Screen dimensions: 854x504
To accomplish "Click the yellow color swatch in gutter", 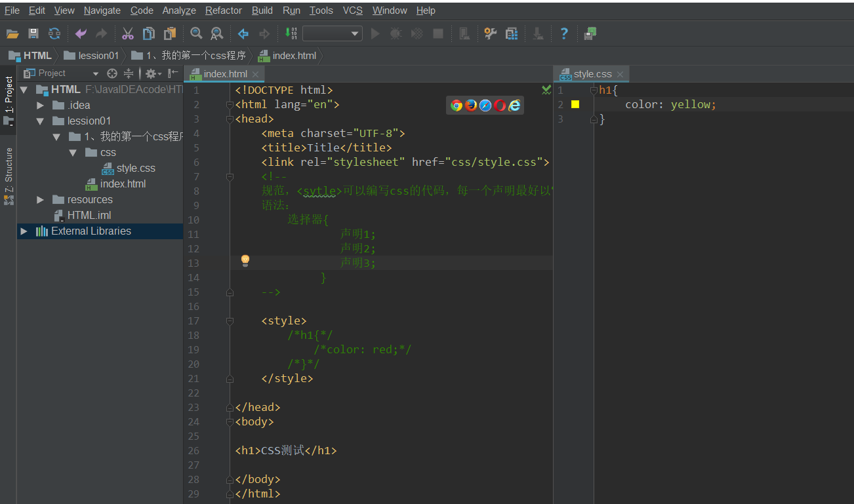I will (575, 104).
